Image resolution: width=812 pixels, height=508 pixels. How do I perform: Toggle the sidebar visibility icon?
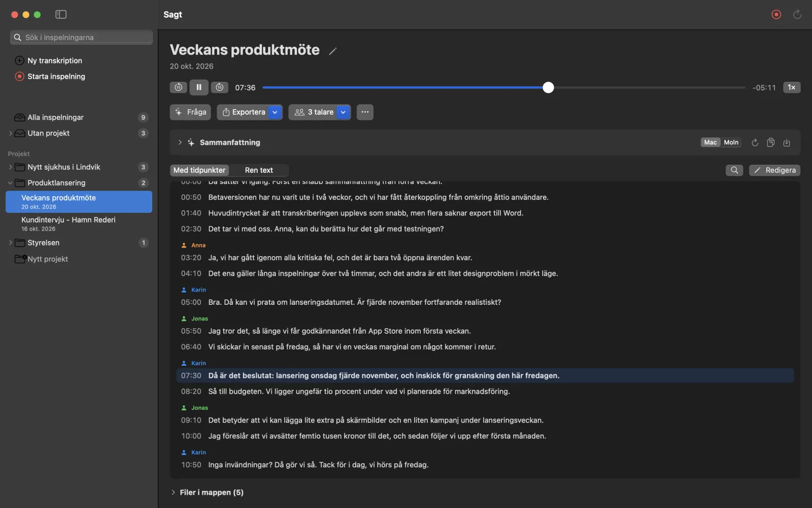(61, 14)
